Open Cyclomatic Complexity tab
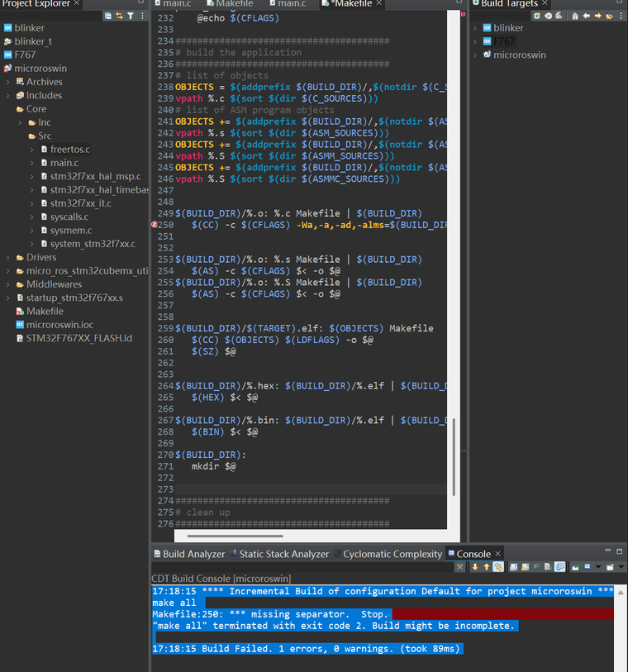 [x=388, y=554]
